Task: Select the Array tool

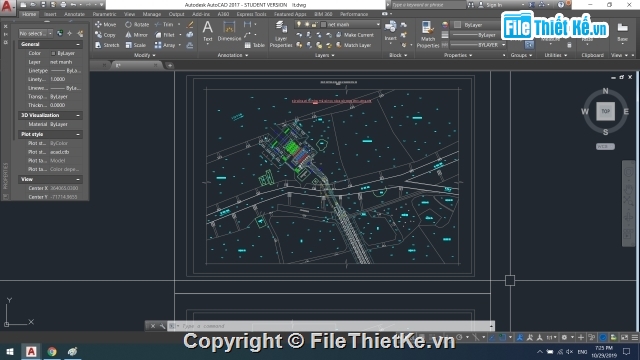Action: [165, 45]
